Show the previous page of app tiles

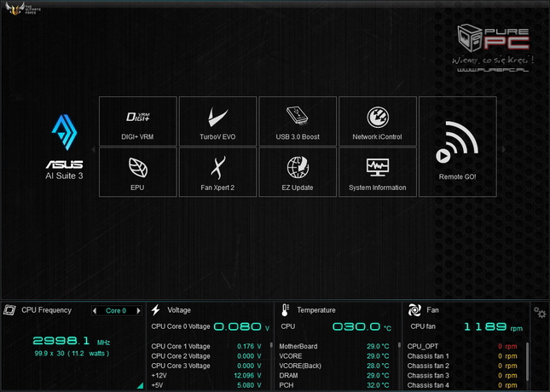(94, 149)
